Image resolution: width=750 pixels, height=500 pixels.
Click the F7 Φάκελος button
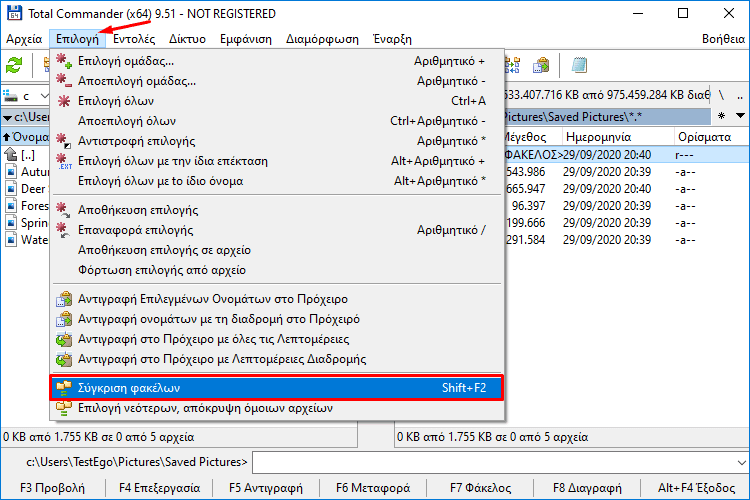480,488
